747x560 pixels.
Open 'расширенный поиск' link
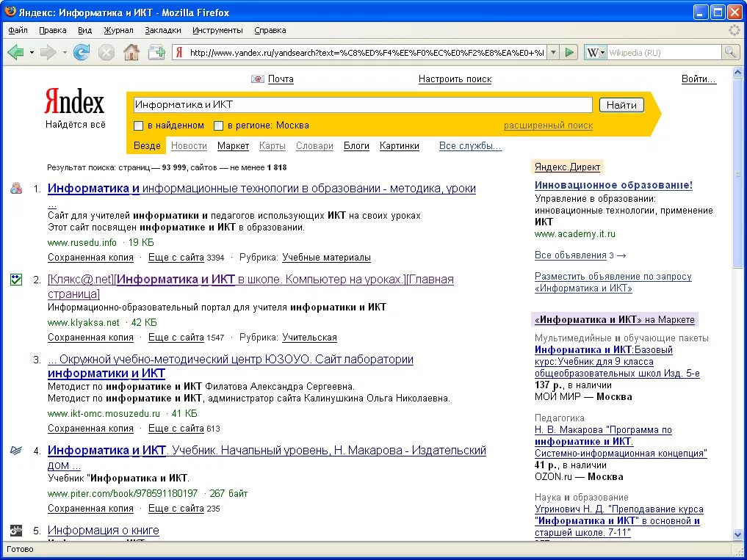point(549,126)
